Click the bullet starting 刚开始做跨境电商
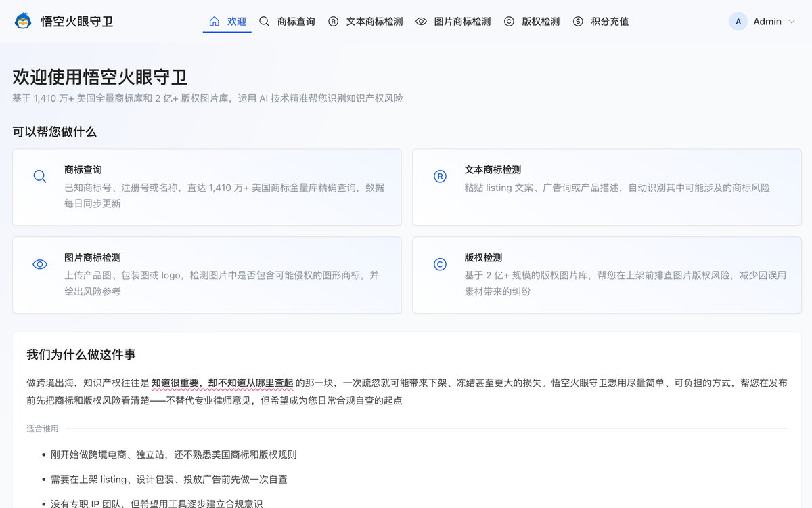 pos(174,454)
